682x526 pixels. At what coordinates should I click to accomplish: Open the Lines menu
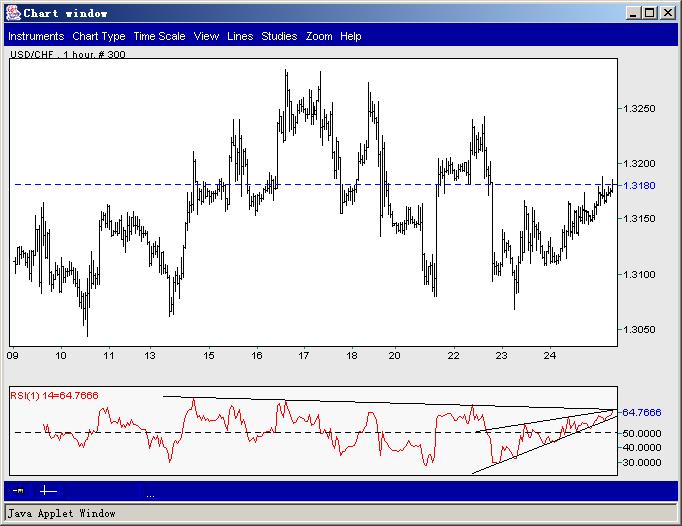tap(240, 36)
